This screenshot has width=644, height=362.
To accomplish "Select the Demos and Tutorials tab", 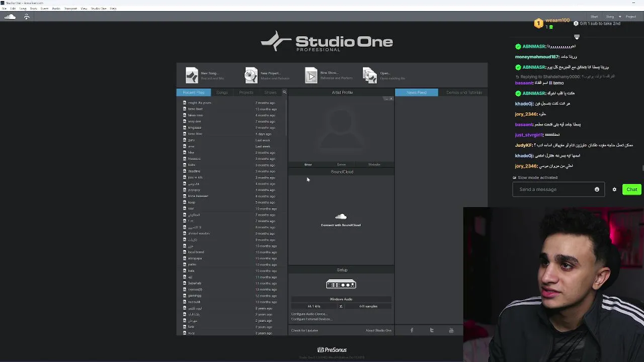I will pos(464,93).
